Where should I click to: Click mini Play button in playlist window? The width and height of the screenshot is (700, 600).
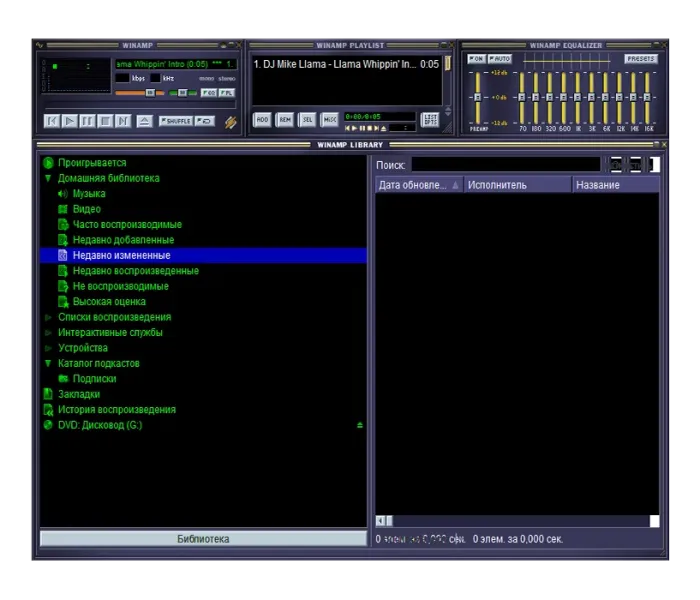pyautogui.click(x=354, y=129)
